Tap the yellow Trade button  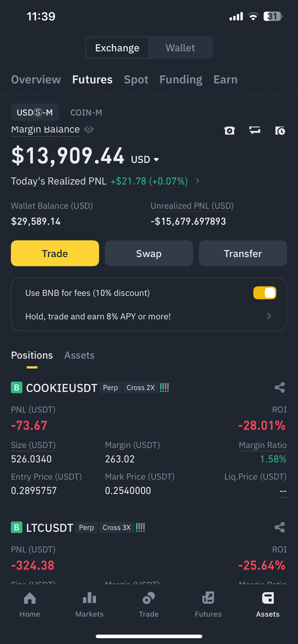pyautogui.click(x=55, y=253)
